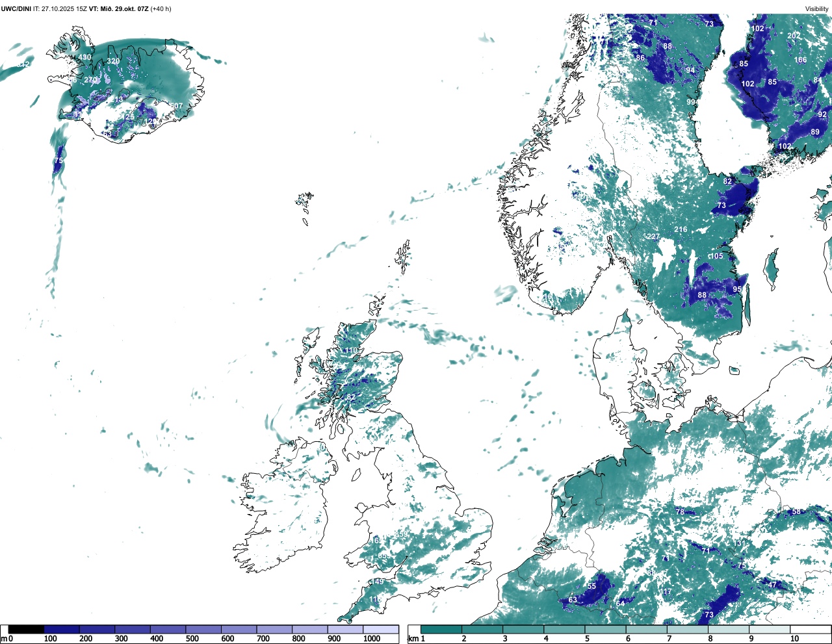This screenshot has width=832, height=644.
Task: Click the '78' value over Germany
Action: click(680, 512)
